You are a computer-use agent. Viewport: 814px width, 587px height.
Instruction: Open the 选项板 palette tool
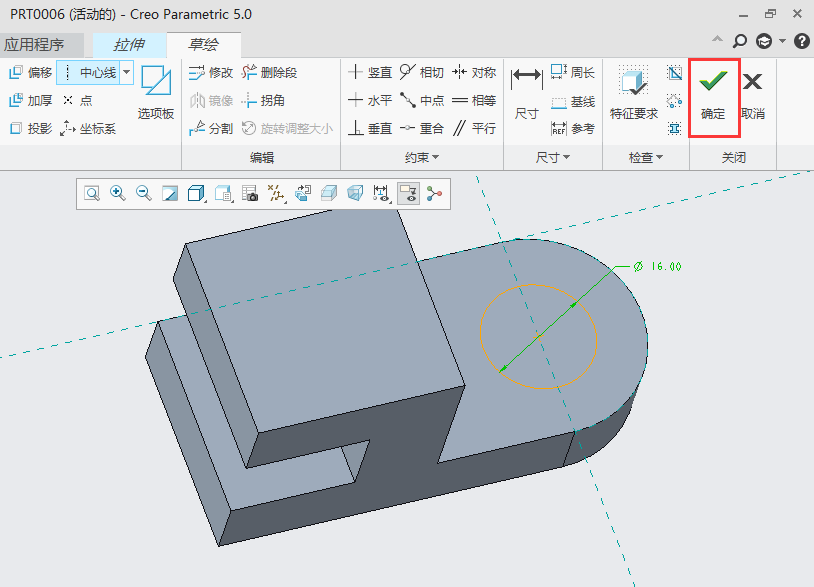click(155, 94)
